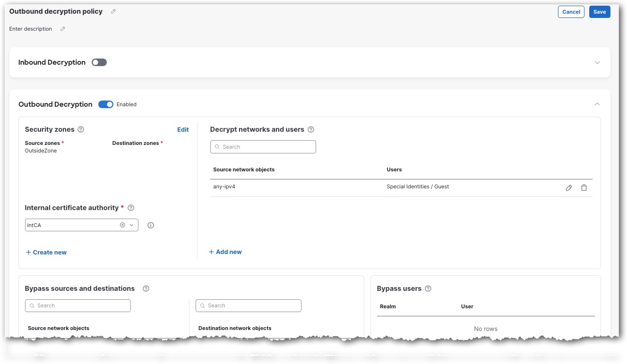The width and height of the screenshot is (627, 364).
Task: Click Edit in the Security zones panel
Action: (x=183, y=129)
